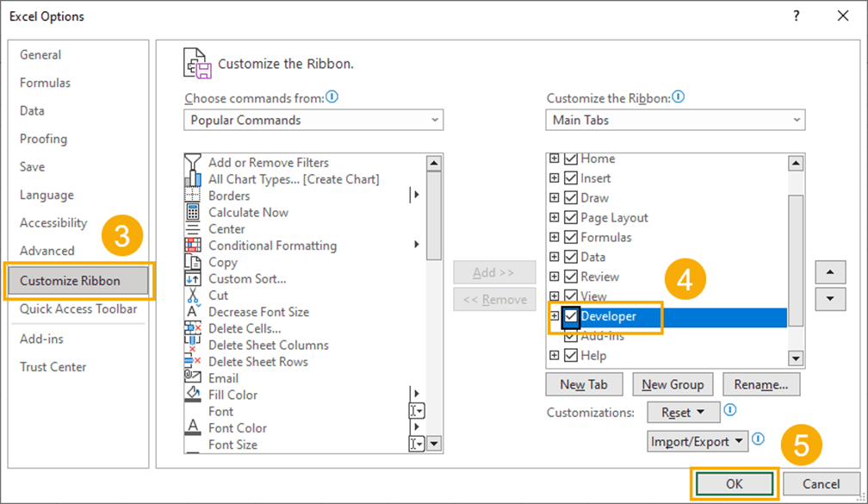This screenshot has width=868, height=504.
Task: Click the Borders grid icon
Action: tap(193, 196)
